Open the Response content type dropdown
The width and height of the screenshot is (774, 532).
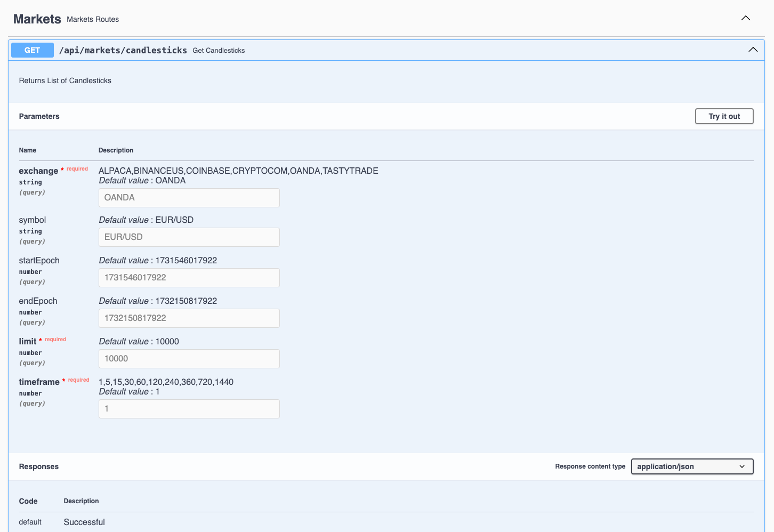point(691,466)
